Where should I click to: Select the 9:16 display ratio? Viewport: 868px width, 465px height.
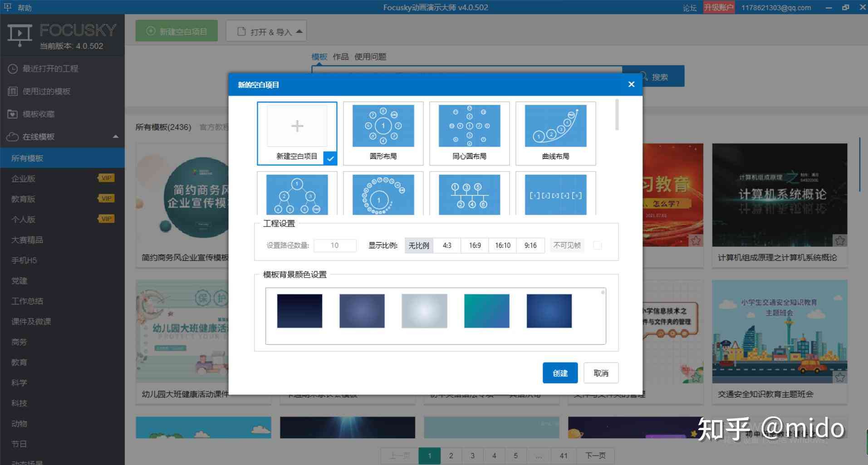530,245
